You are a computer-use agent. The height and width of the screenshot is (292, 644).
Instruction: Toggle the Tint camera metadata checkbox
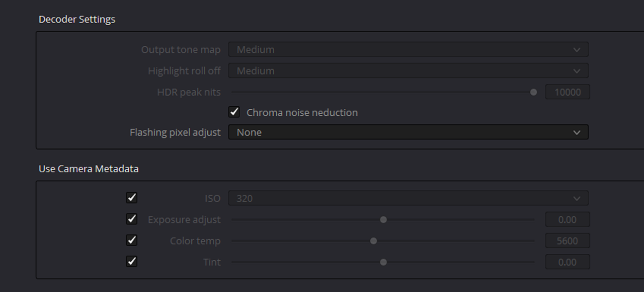[131, 262]
